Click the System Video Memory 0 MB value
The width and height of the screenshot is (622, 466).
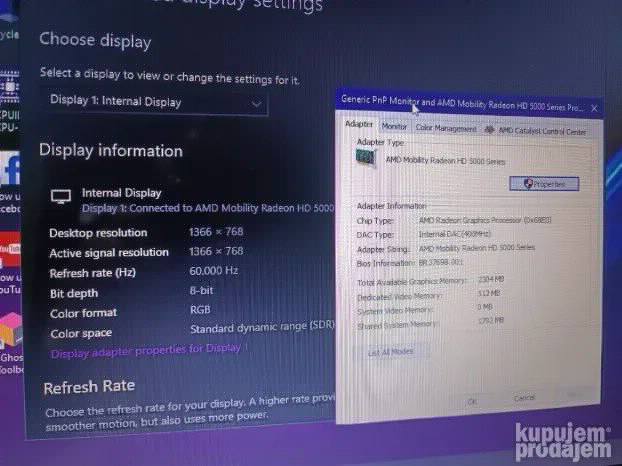[485, 307]
